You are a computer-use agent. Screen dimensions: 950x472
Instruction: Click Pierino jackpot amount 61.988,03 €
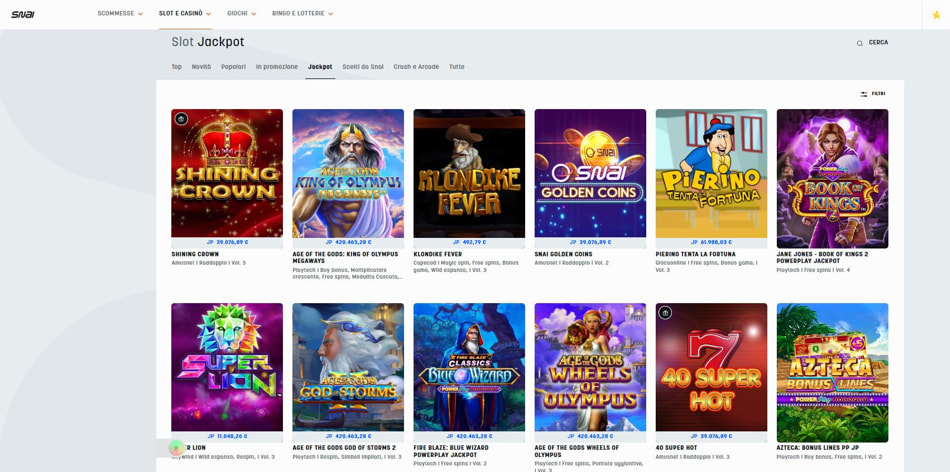click(x=712, y=242)
